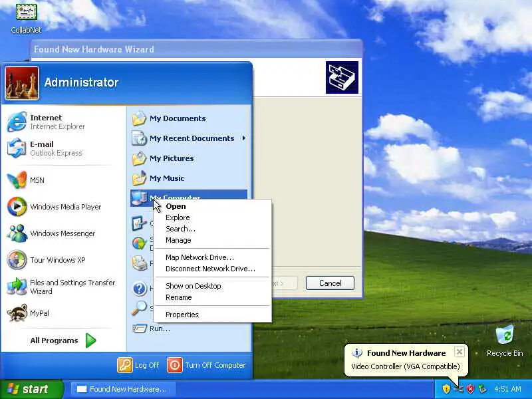Image resolution: width=532 pixels, height=399 pixels.
Task: Open My Pictures folder
Action: pos(189,158)
